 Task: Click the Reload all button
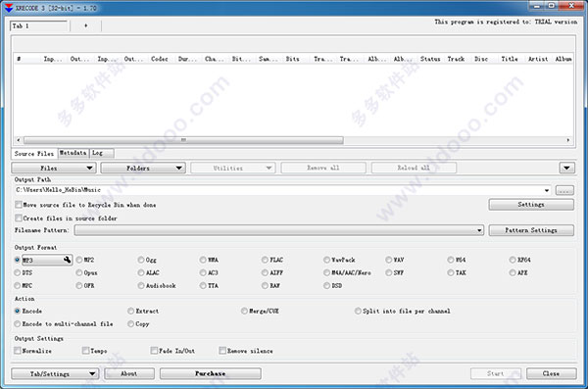point(414,169)
